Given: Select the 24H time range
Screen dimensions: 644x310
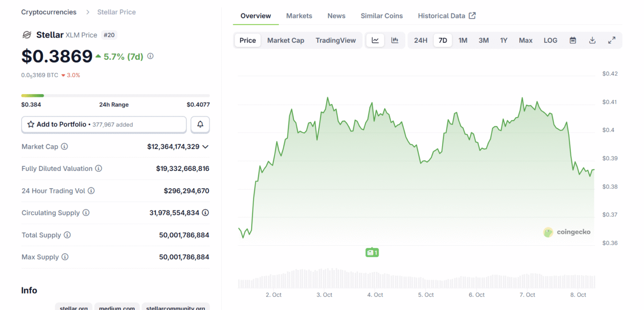Looking at the screenshot, I should click(x=420, y=40).
